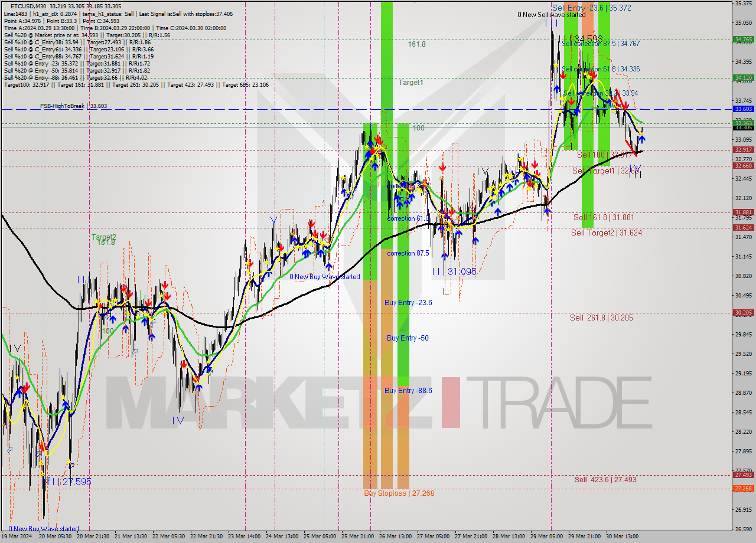Screen dimensions: 756x543
Task: Select the FSB-HighToBreak 33.603 label
Action: pyautogui.click(x=73, y=106)
